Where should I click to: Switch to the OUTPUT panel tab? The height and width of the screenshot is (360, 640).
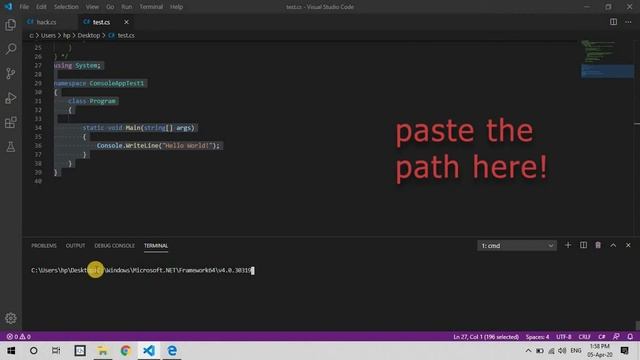(x=75, y=246)
